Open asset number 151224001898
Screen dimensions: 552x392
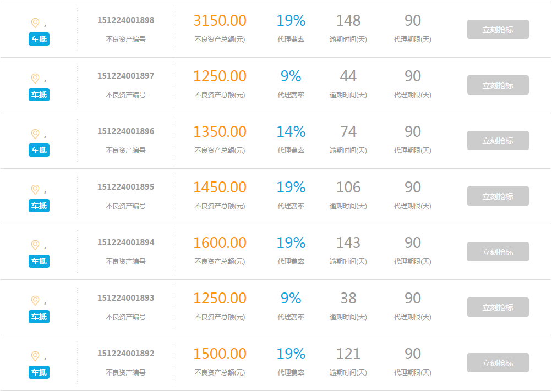[126, 20]
